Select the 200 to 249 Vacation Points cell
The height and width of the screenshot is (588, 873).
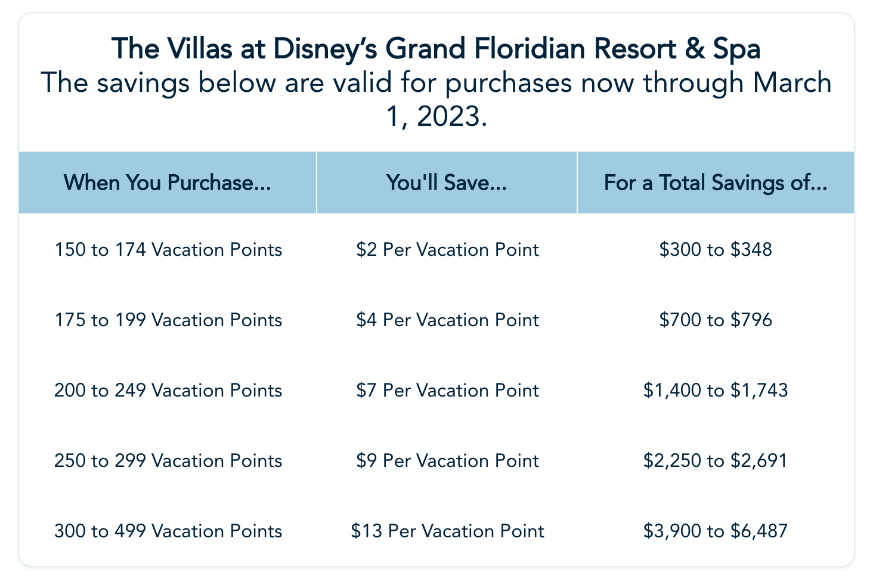click(168, 391)
